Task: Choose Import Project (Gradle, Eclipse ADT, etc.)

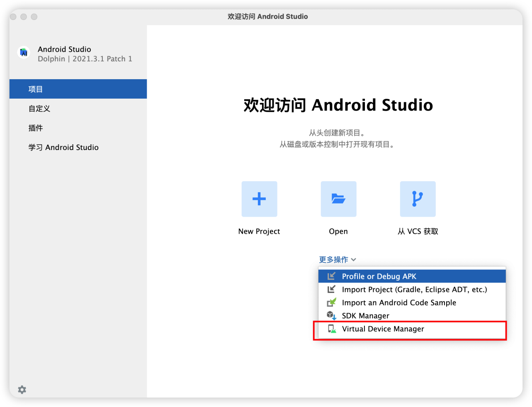Action: pos(412,289)
